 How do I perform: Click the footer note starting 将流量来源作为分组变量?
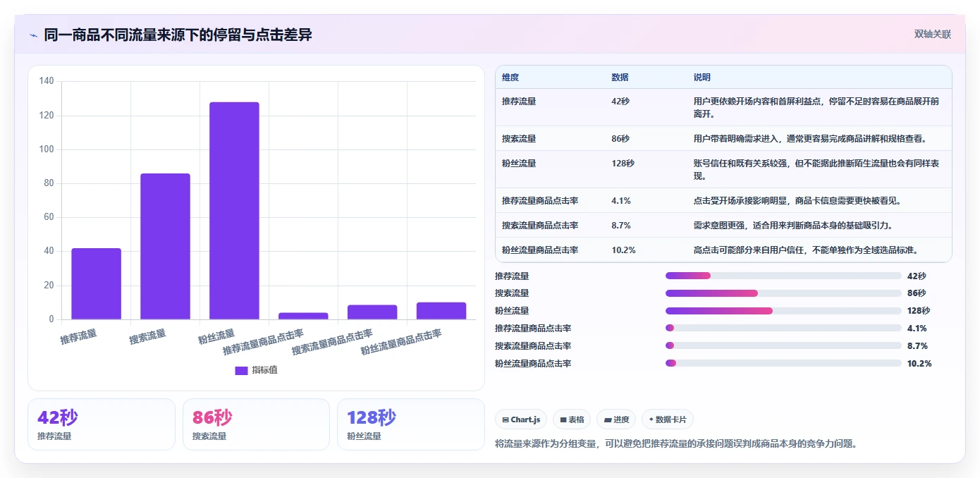tap(676, 443)
